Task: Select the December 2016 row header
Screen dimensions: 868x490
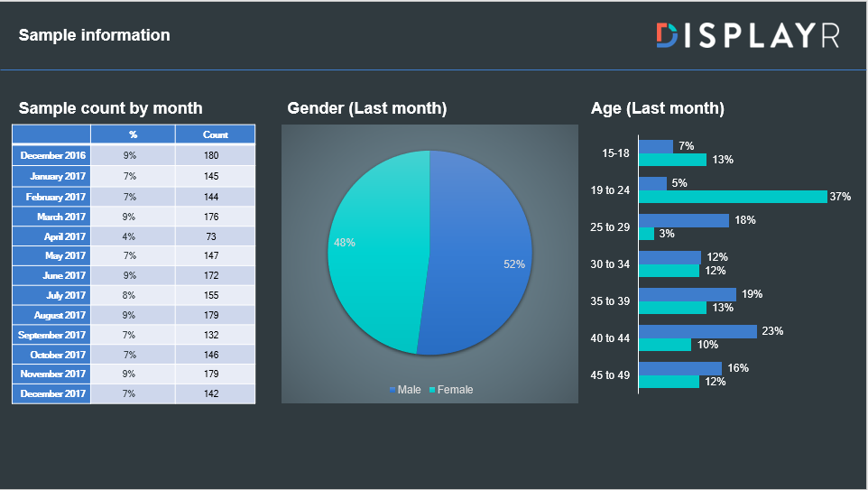Action: point(51,155)
